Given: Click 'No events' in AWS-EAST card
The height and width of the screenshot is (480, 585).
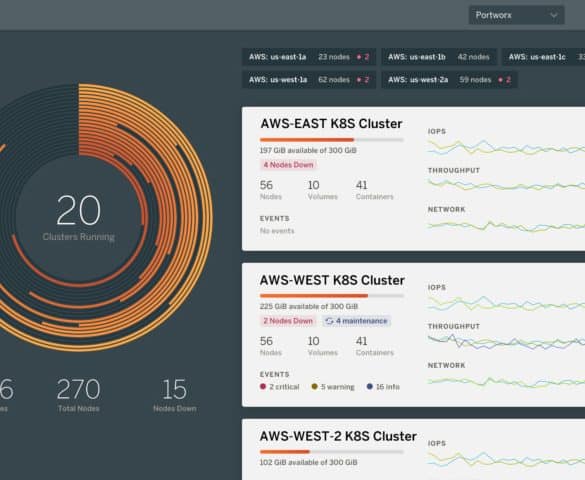Looking at the screenshot, I should point(277,231).
